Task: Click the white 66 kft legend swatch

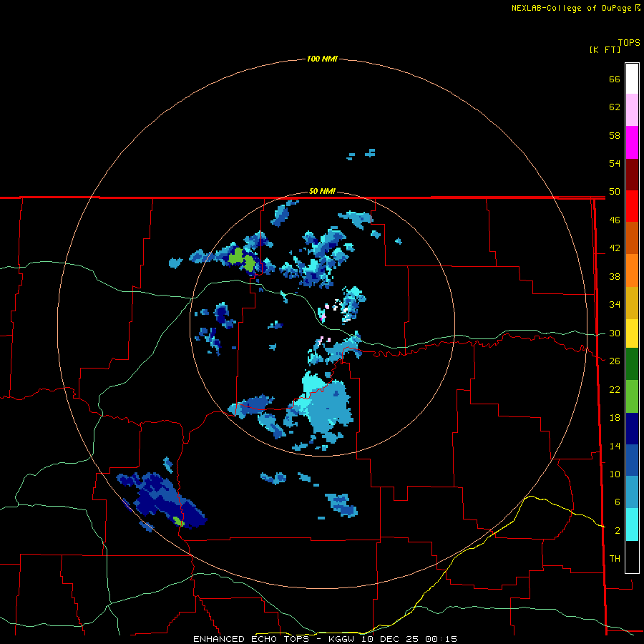Action: click(632, 79)
